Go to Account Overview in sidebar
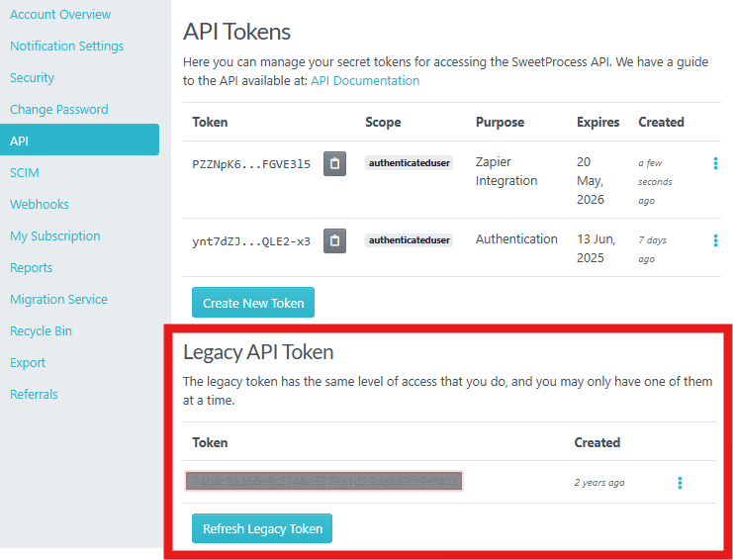Image resolution: width=733 pixels, height=560 pixels. [x=60, y=15]
